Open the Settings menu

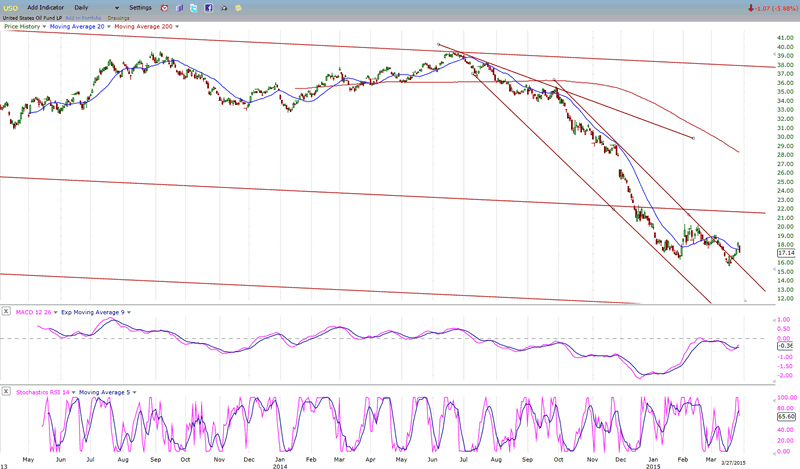point(140,7)
